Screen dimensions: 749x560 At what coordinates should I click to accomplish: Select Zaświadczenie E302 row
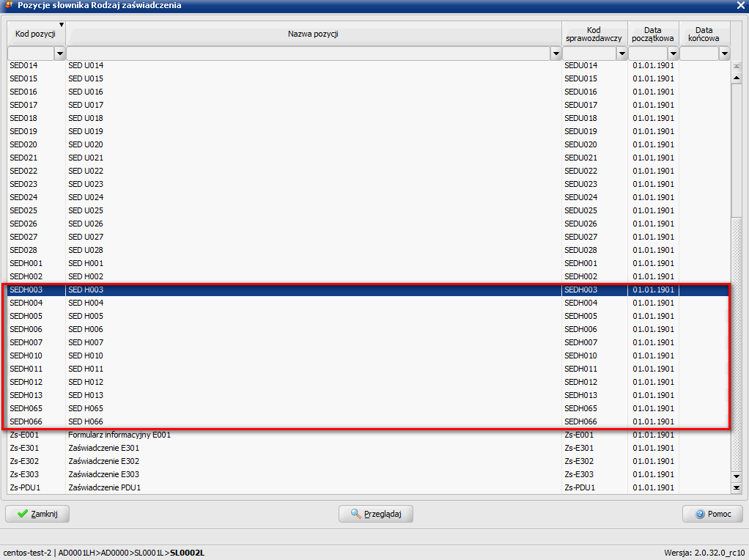pyautogui.click(x=368, y=461)
